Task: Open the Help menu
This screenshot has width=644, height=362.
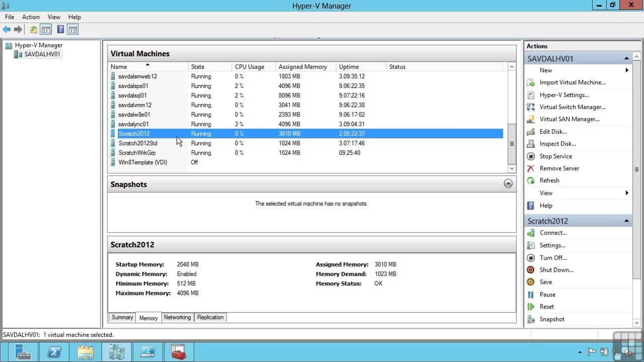Action: point(74,17)
